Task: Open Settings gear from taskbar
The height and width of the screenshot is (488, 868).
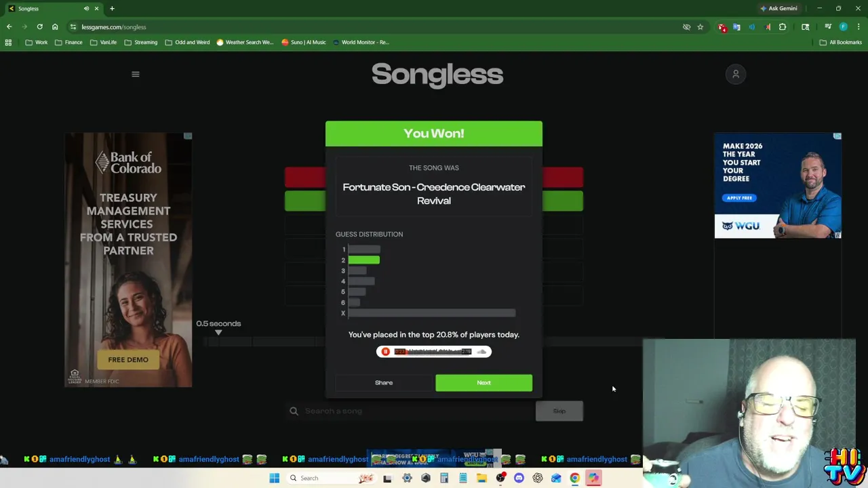Action: tap(407, 478)
